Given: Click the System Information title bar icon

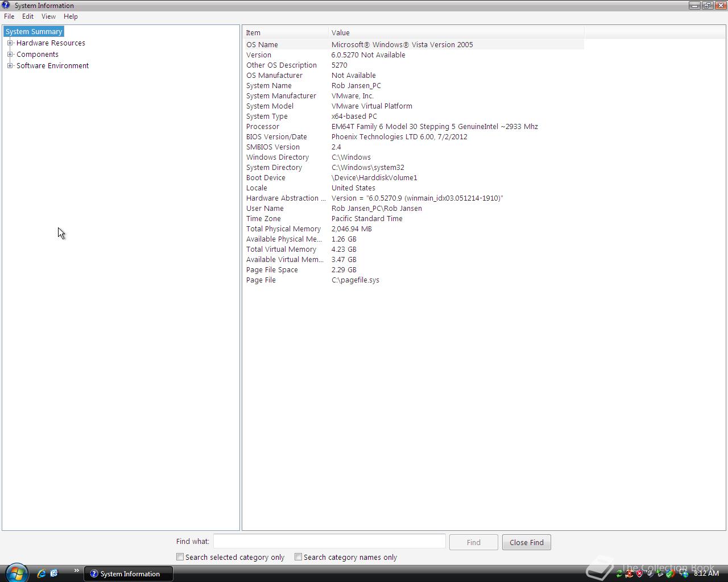Looking at the screenshot, I should click(x=6, y=5).
